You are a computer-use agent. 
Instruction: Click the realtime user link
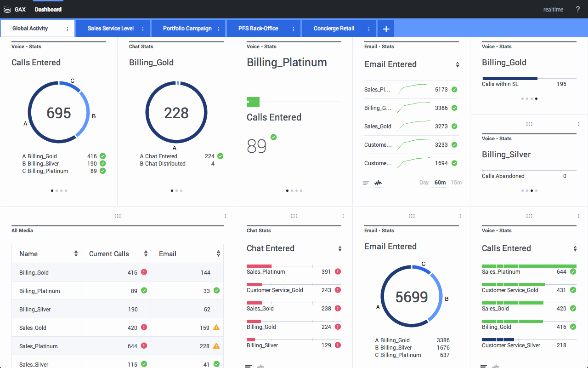click(553, 10)
